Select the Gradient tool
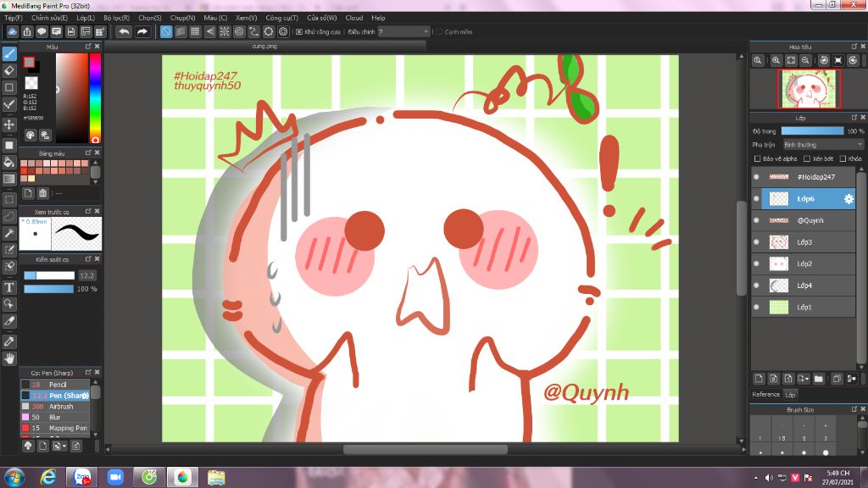Image resolution: width=868 pixels, height=488 pixels. click(9, 179)
